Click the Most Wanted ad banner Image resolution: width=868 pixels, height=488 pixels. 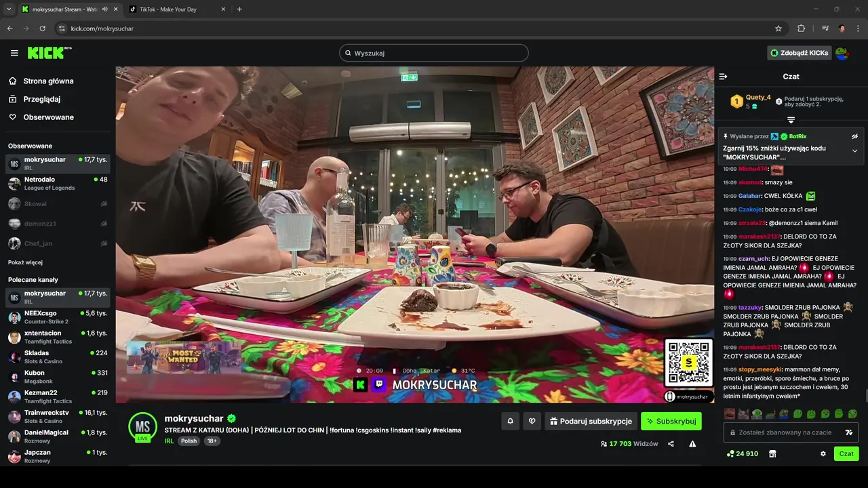(184, 357)
